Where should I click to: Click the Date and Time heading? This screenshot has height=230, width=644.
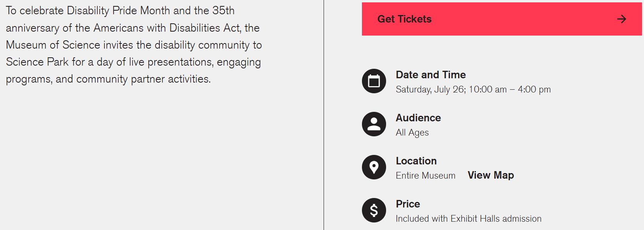coord(430,75)
